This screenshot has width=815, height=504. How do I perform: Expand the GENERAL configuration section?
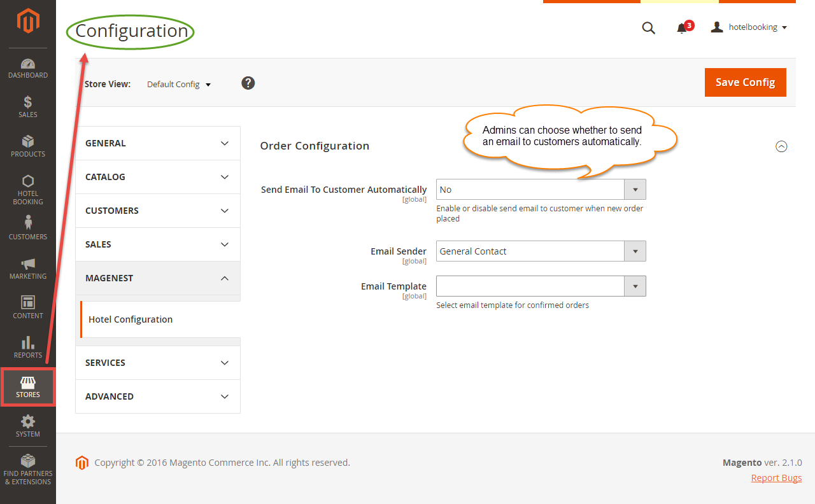click(x=158, y=143)
